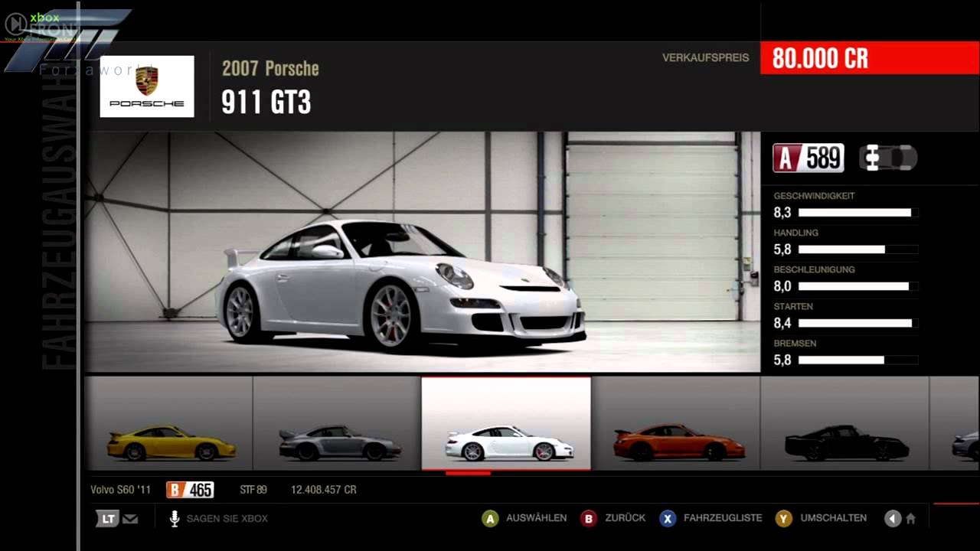Select the silver Porsche thumbnail
The width and height of the screenshot is (980, 551).
click(337, 423)
